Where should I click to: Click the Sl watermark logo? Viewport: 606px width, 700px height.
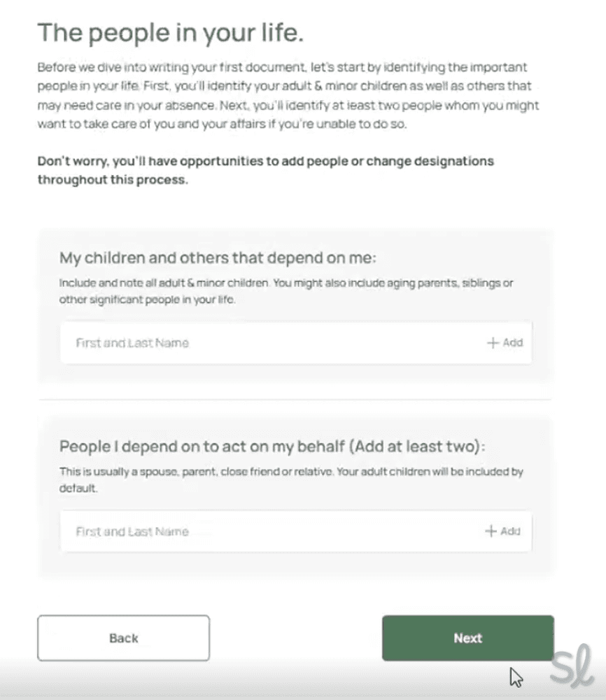point(572,668)
